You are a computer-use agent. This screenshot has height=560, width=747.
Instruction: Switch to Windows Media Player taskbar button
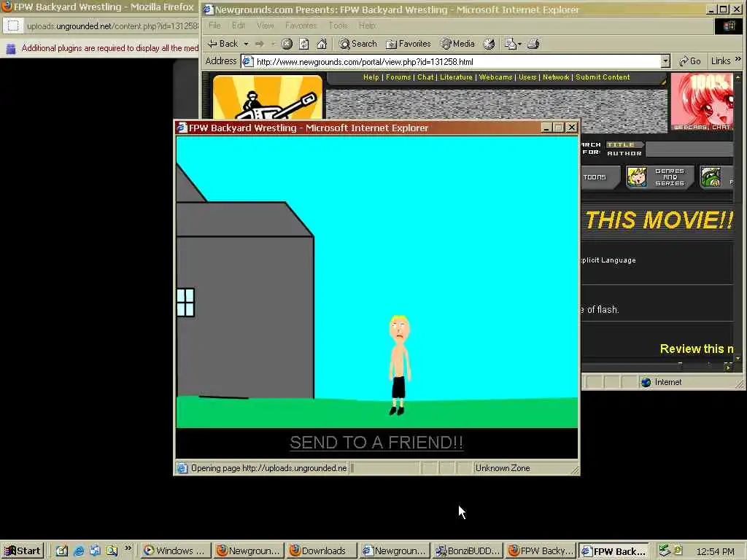click(174, 551)
